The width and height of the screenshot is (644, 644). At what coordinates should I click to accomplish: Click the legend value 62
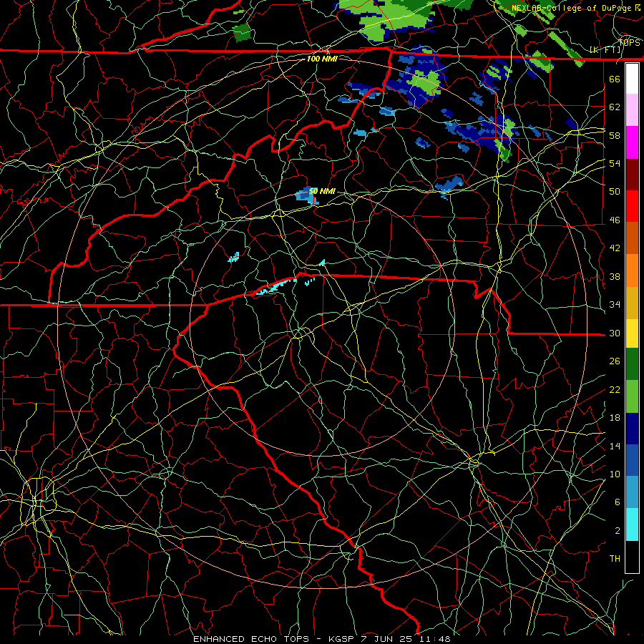tap(615, 107)
